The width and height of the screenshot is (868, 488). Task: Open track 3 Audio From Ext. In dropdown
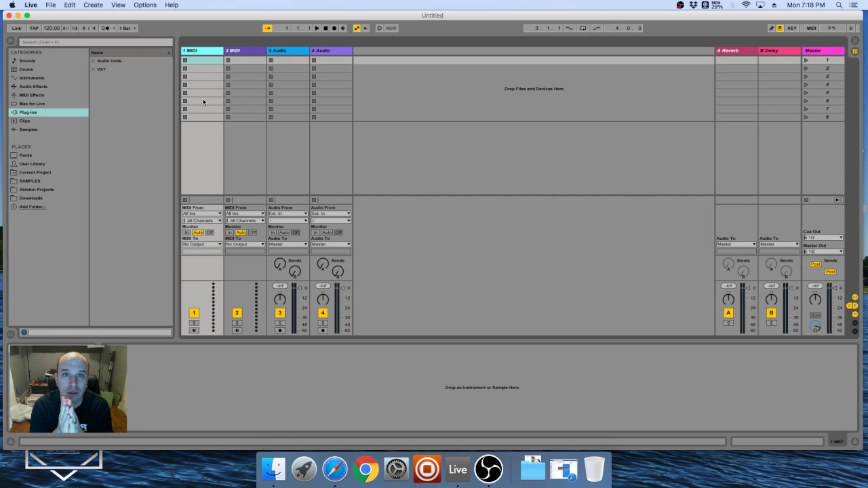288,213
